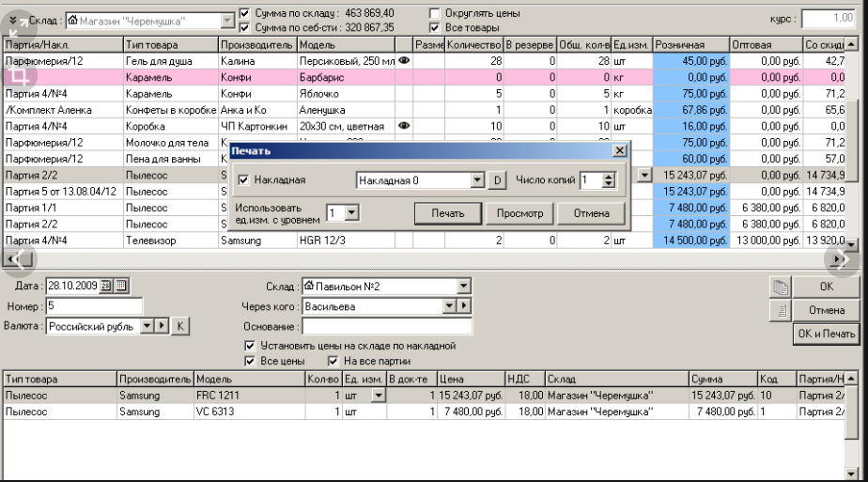The image size is (868, 482).
Task: Open the Использовать ед.изм. с уровнем dropdown
Action: [352, 212]
